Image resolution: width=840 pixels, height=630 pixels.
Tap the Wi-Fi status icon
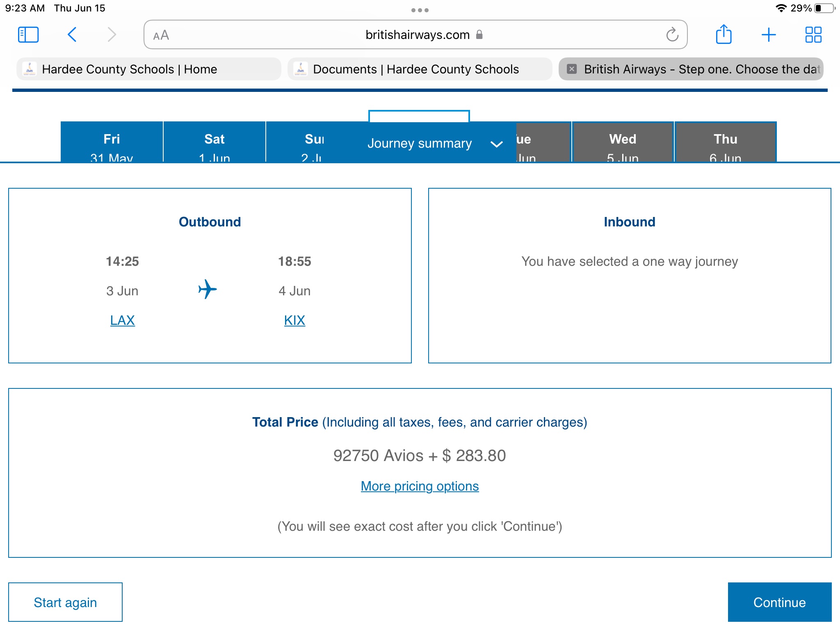click(x=781, y=8)
